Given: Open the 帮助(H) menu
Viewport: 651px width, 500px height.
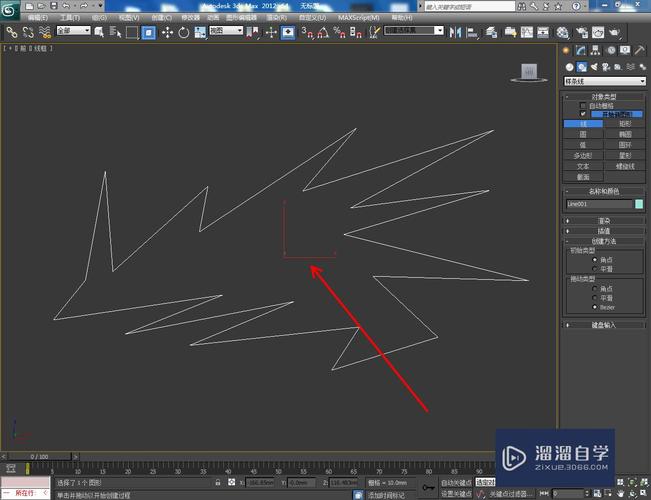Looking at the screenshot, I should coord(401,18).
